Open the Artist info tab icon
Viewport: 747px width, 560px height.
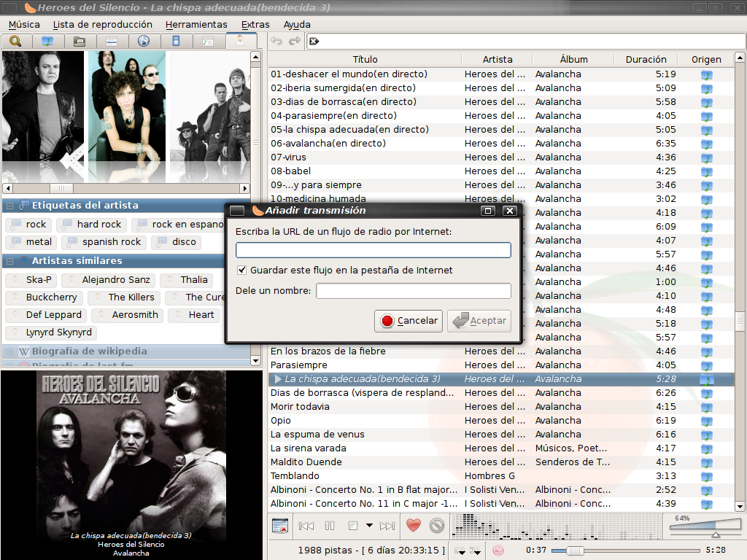241,41
